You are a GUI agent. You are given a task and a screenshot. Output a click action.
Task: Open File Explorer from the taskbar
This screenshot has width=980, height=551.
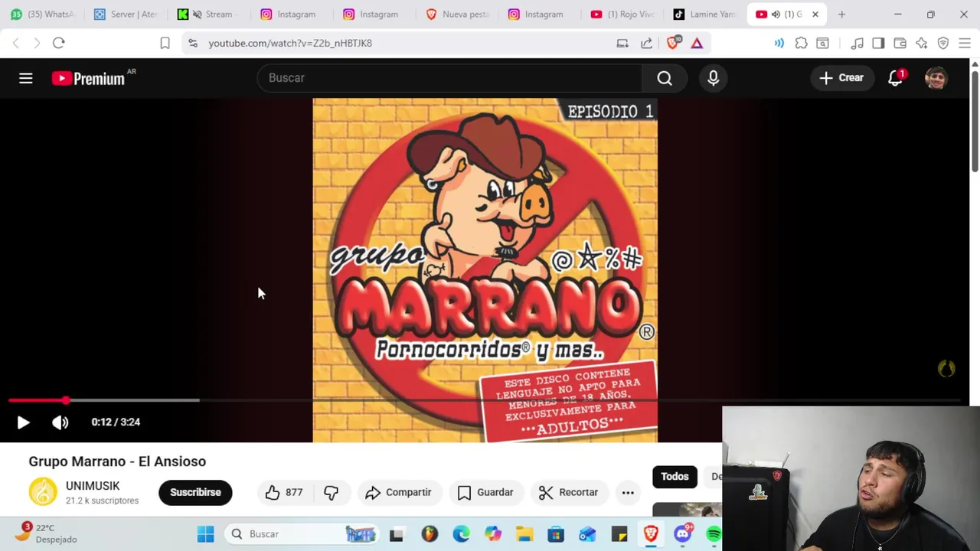pos(524,533)
